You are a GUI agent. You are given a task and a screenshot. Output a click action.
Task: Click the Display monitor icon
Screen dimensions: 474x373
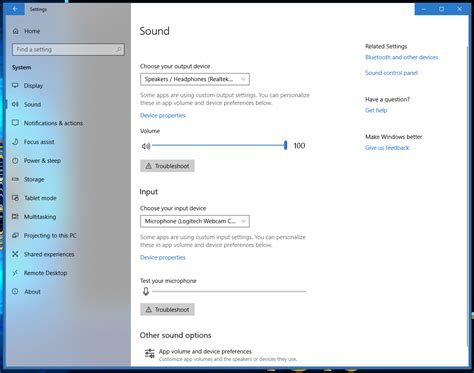coord(15,86)
